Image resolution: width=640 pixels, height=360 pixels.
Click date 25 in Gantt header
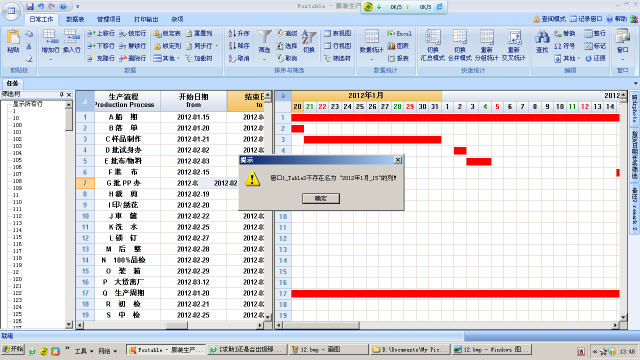[360, 107]
